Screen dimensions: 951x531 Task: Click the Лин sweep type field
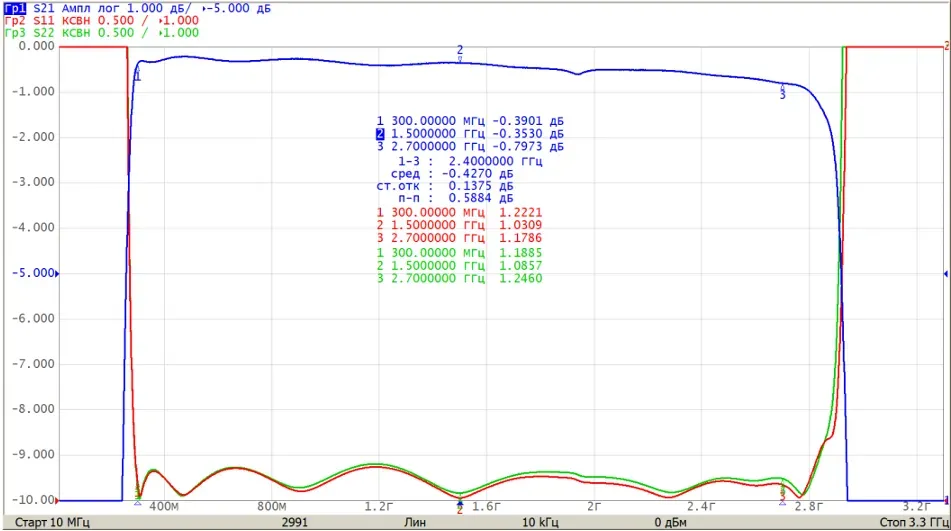click(x=415, y=523)
